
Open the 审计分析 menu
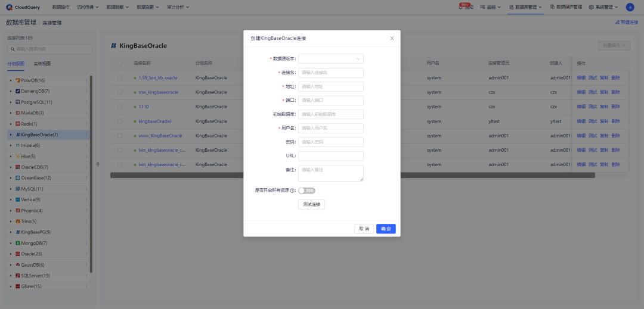coord(178,7)
